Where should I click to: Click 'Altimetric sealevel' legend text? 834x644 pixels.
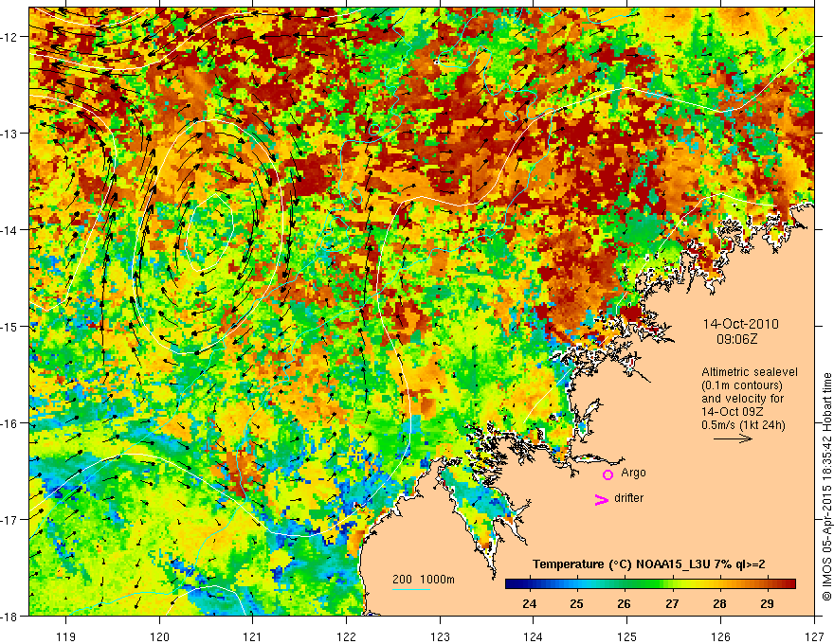pyautogui.click(x=750, y=372)
